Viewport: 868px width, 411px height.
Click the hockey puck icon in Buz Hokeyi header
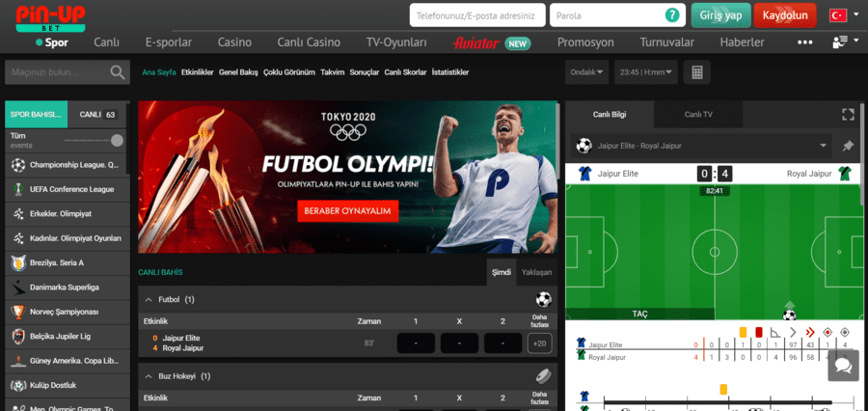[544, 376]
